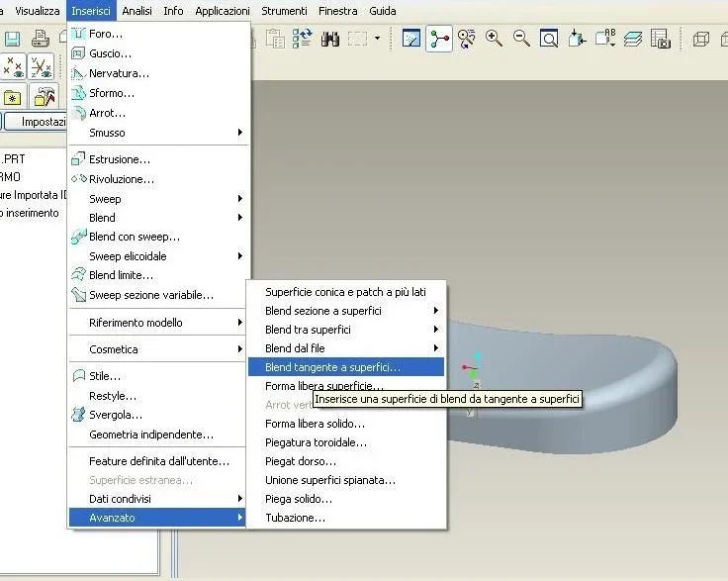
Task: Open the Guida menu
Action: tap(383, 11)
